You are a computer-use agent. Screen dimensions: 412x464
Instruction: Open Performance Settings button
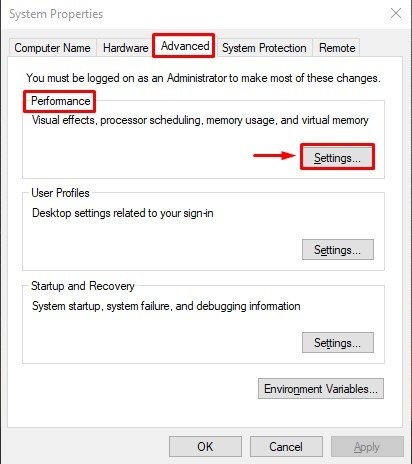pyautogui.click(x=337, y=158)
